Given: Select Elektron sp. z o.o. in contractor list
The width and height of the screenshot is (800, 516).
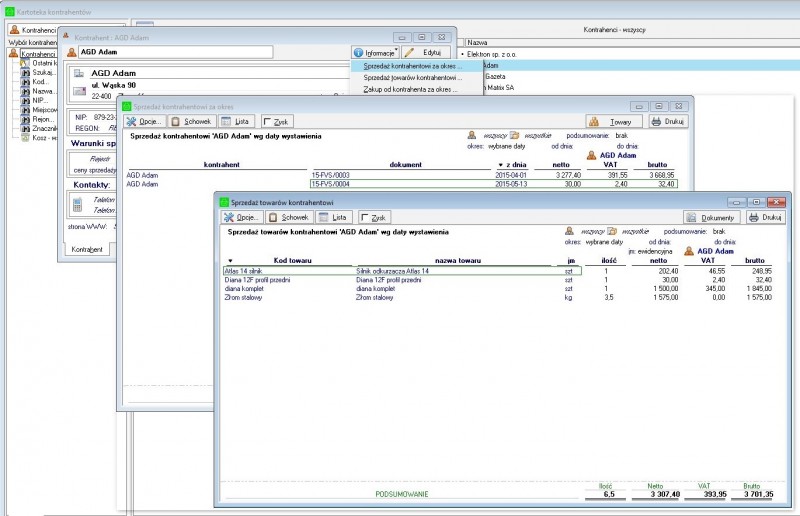Looking at the screenshot, I should [491, 54].
